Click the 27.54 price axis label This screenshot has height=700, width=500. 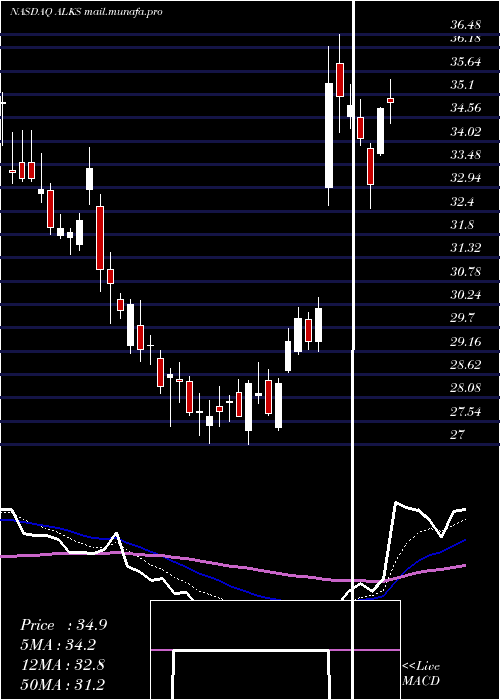tap(466, 412)
